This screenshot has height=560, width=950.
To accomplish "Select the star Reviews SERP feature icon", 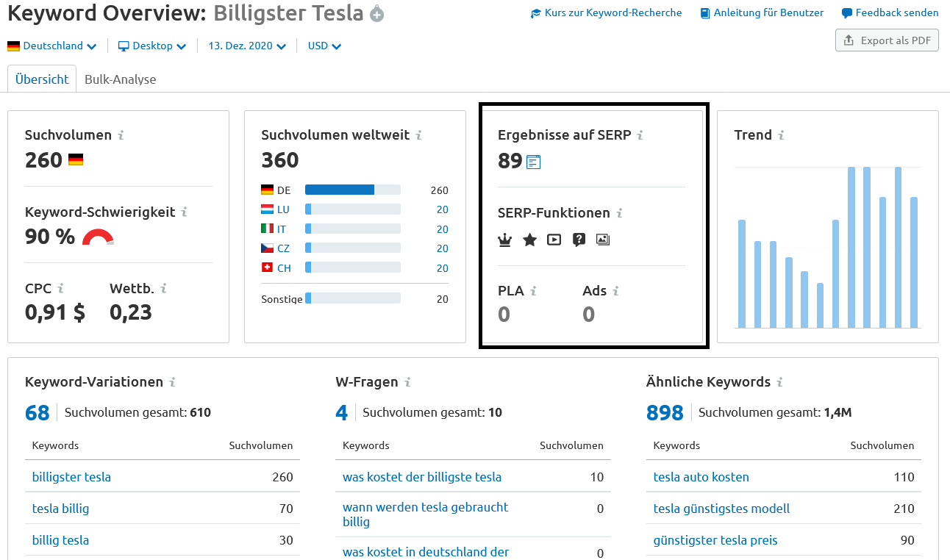I will [x=529, y=240].
